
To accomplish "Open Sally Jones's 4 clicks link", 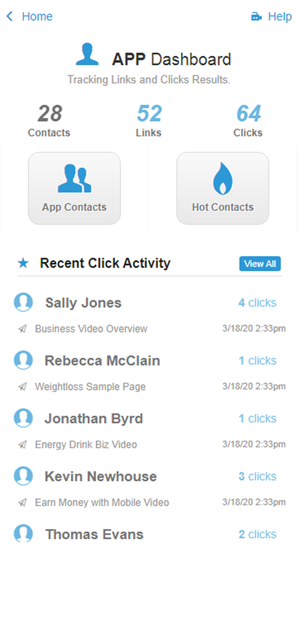I will [257, 302].
